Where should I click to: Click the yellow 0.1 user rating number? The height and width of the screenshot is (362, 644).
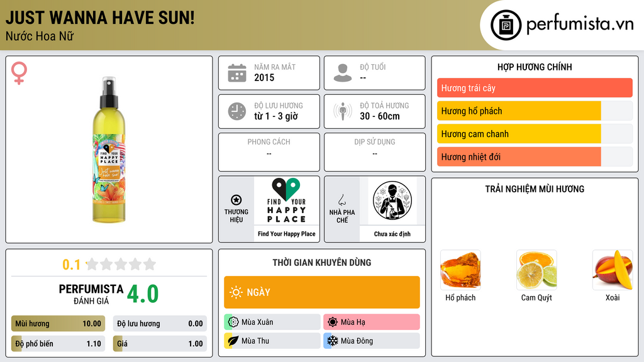(72, 265)
